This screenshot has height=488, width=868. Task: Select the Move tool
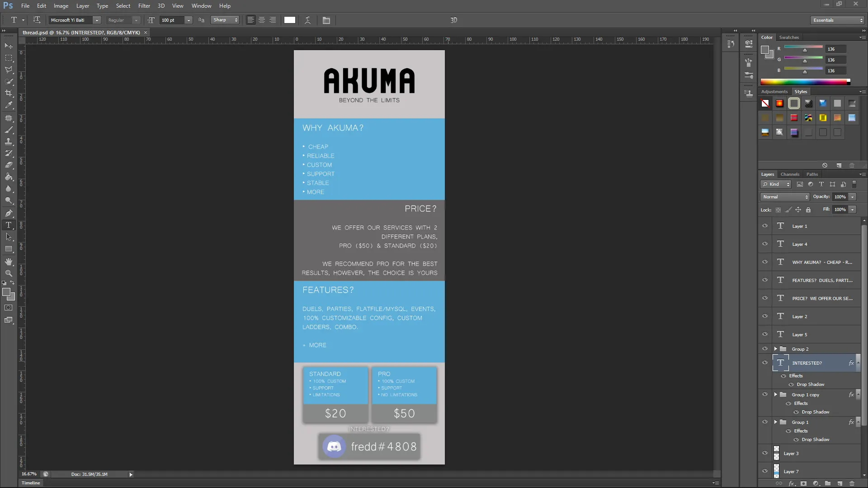pos(9,46)
